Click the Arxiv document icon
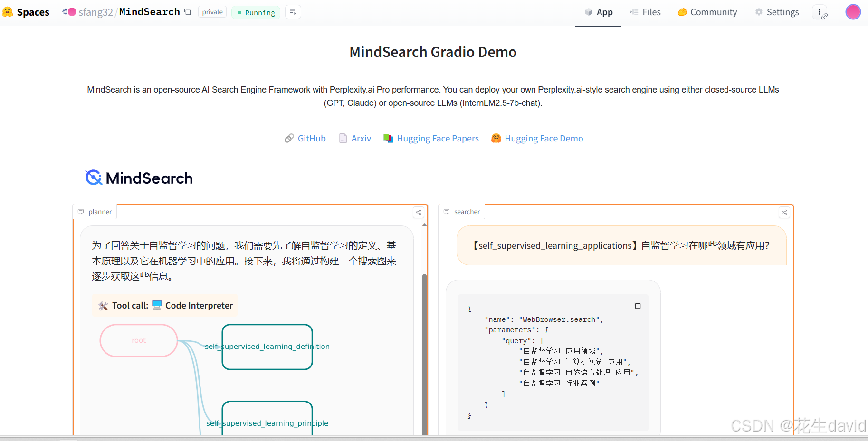 343,138
